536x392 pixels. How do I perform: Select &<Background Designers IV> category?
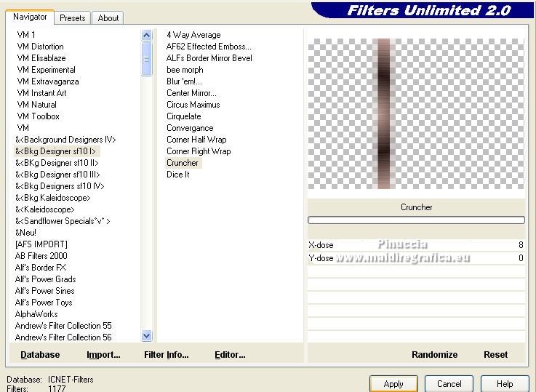65,140
